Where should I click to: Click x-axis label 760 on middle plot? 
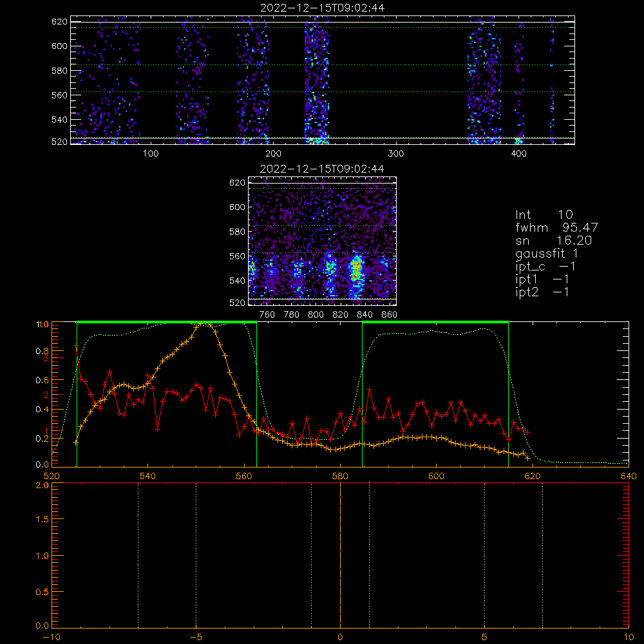tap(267, 315)
